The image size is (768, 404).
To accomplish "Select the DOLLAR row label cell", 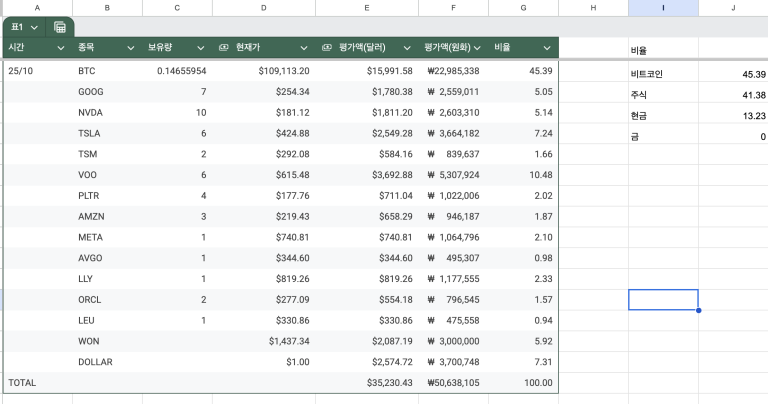I will tap(107, 362).
